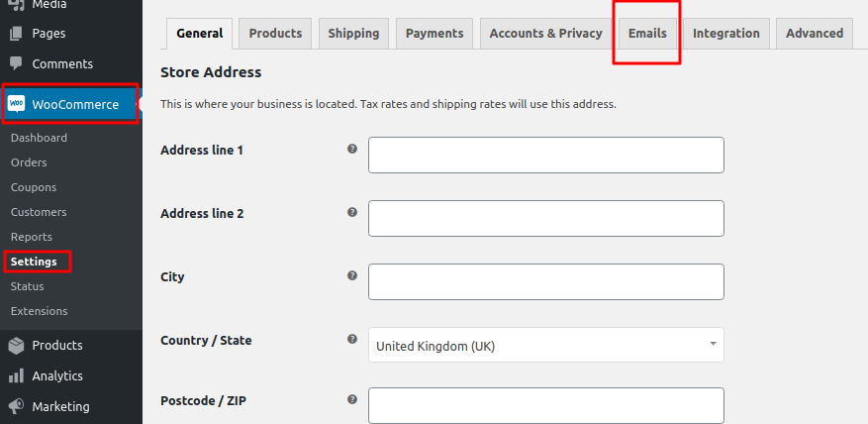The width and height of the screenshot is (868, 424).
Task: Click the Marketing megaphone icon
Action: 16,407
